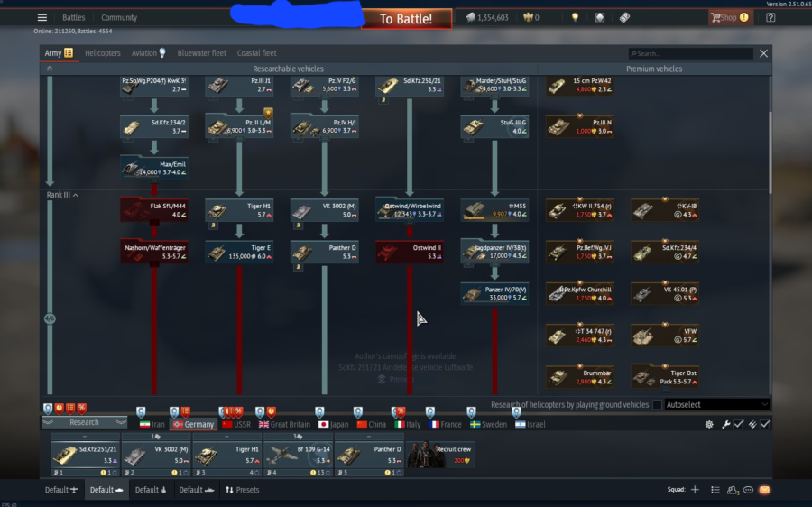Image resolution: width=812 pixels, height=507 pixels.
Task: Toggle helicopter research by ground vehicles checkbox
Action: pos(657,405)
